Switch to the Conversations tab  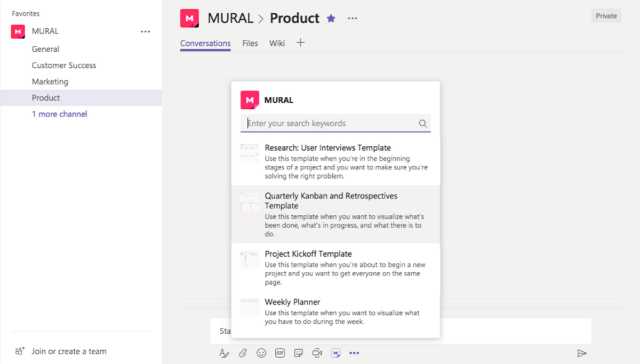point(205,44)
